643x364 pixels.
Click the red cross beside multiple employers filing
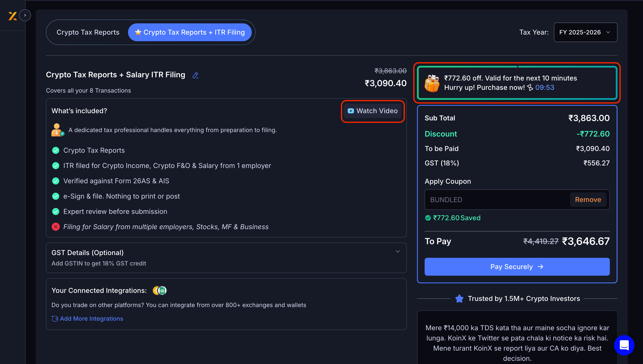coord(55,227)
